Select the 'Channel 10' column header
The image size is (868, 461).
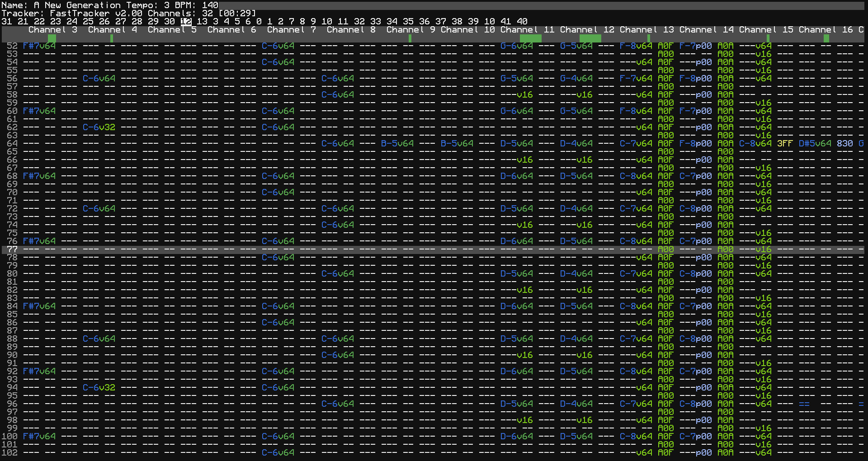coord(468,29)
